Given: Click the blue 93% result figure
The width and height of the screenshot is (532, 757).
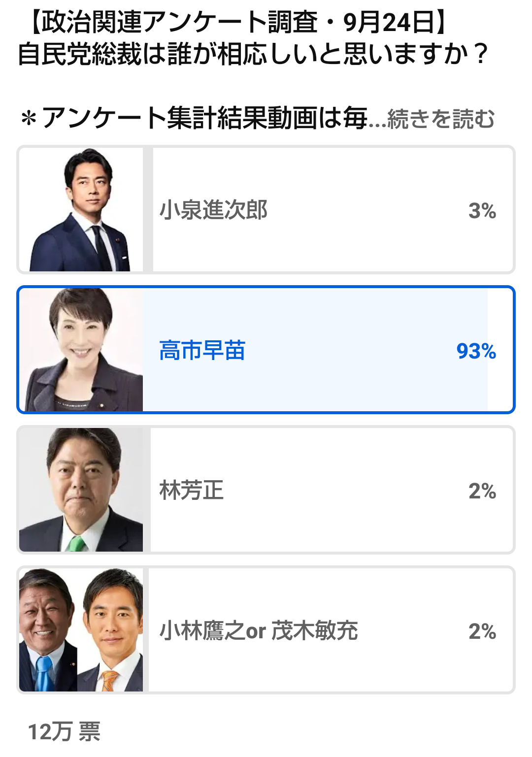Looking at the screenshot, I should 476,351.
